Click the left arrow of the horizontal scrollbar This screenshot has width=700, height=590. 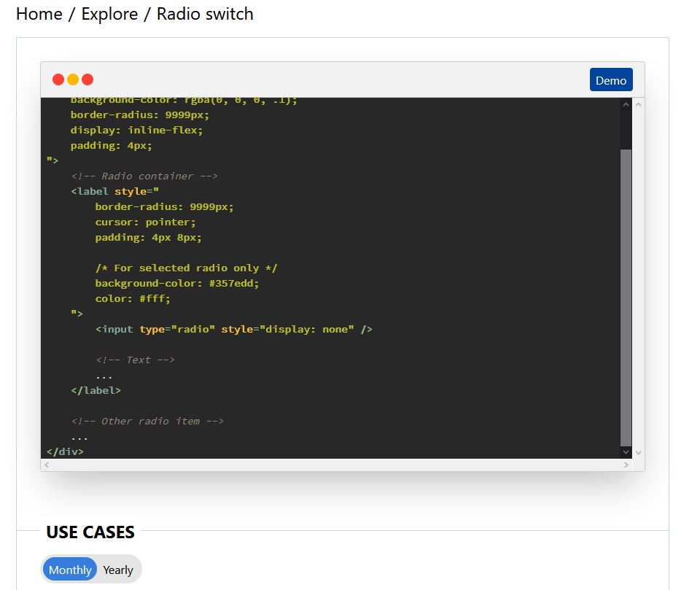click(x=47, y=465)
